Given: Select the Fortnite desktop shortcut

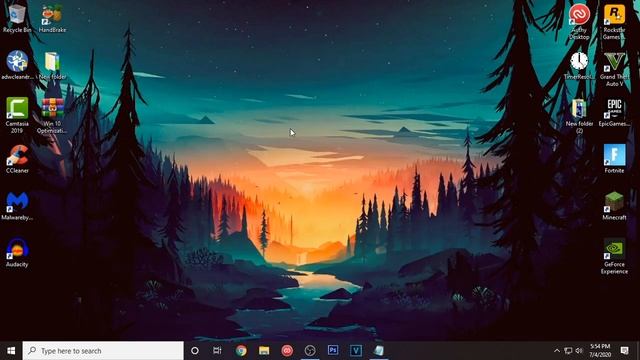Looking at the screenshot, I should (x=614, y=159).
